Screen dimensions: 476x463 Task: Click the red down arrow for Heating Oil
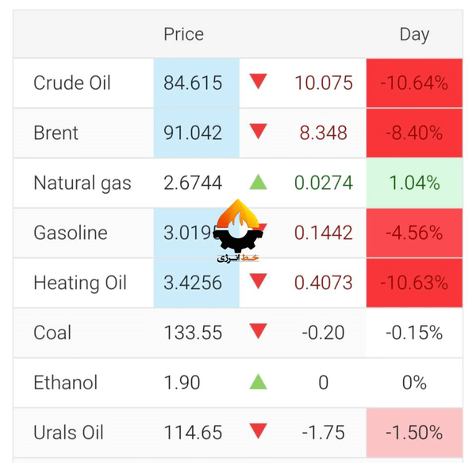click(x=259, y=282)
